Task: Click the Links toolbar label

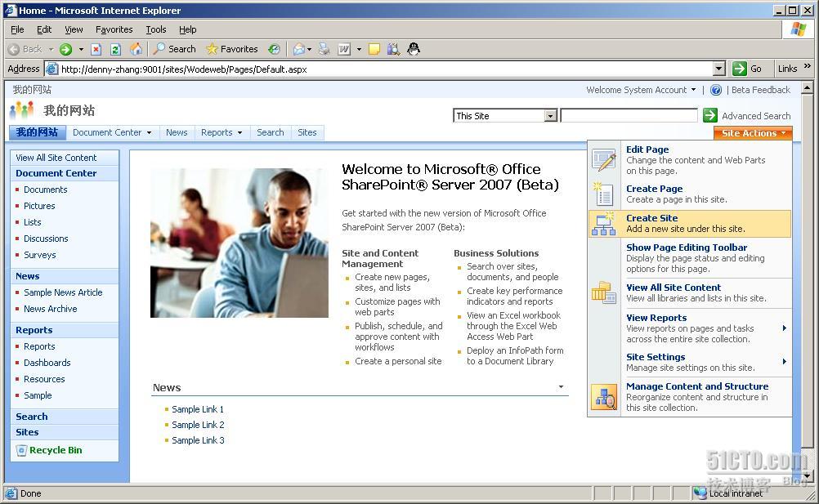Action: (x=787, y=69)
